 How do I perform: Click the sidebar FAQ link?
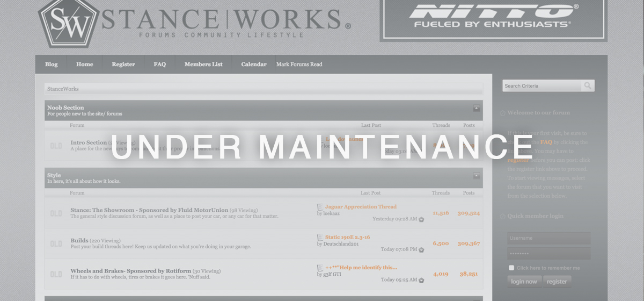pos(546,142)
